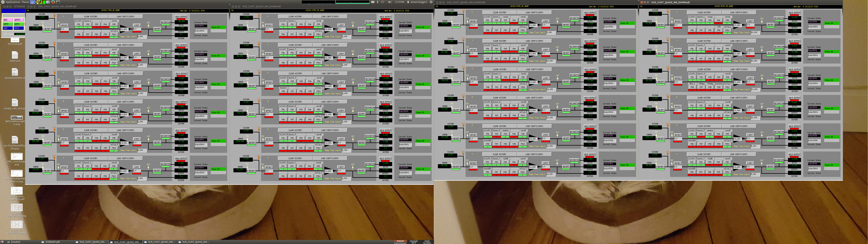Toggle output ON/OFF switch in ITMX T row
Image resolution: width=868 pixels, height=244 pixels.
point(157,57)
